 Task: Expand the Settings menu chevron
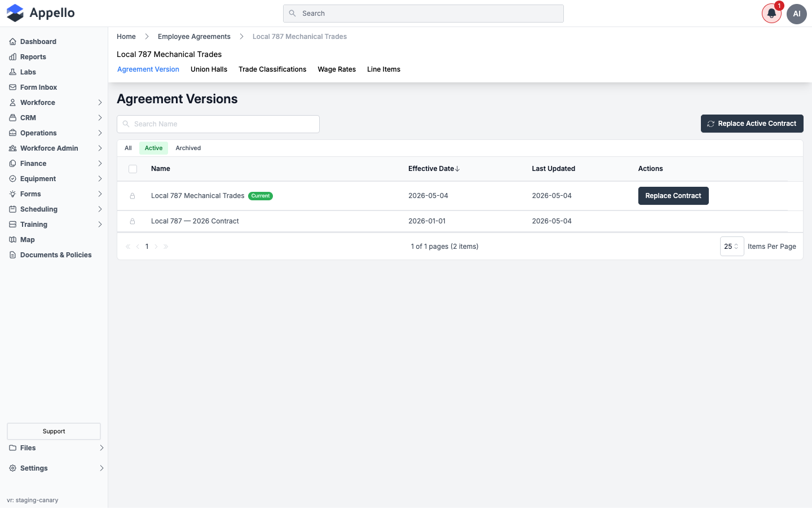101,468
